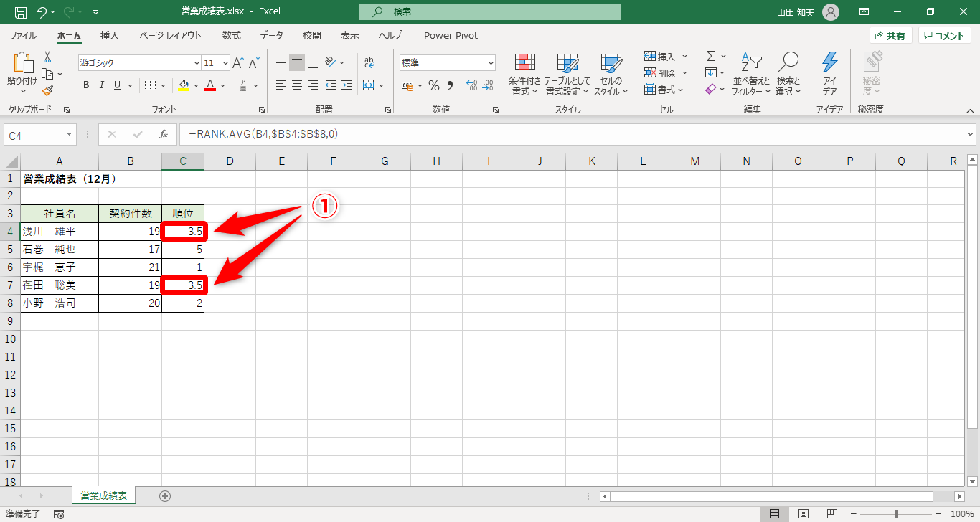
Task: Click the コメント comments button
Action: coord(945,35)
